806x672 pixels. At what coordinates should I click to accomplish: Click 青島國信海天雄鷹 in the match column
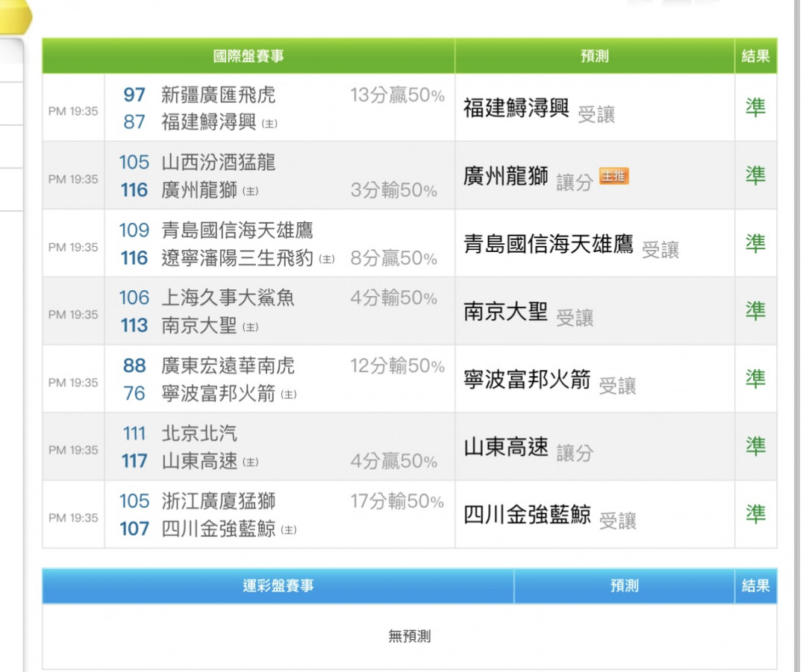click(237, 230)
